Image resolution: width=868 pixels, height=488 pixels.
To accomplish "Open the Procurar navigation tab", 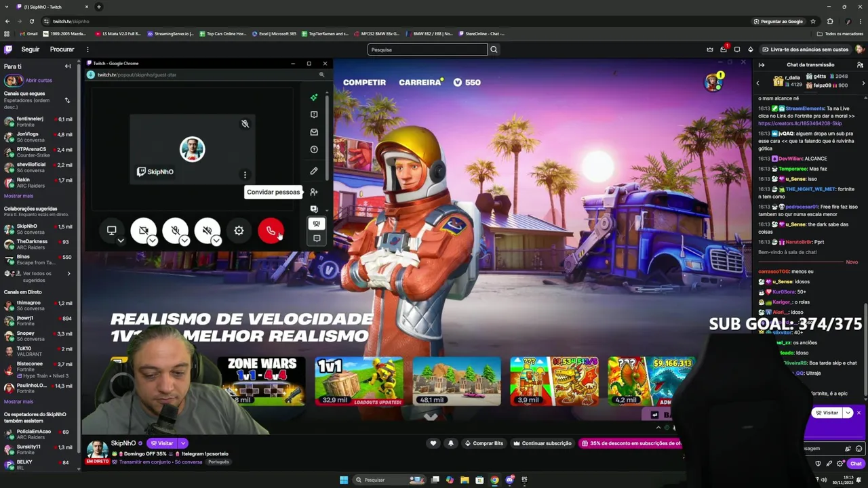I will pos(62,49).
